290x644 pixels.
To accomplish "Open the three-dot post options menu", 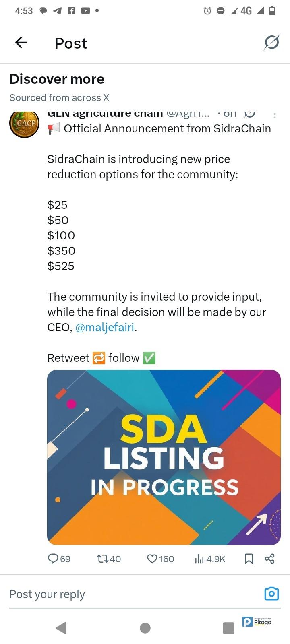I will (x=275, y=116).
